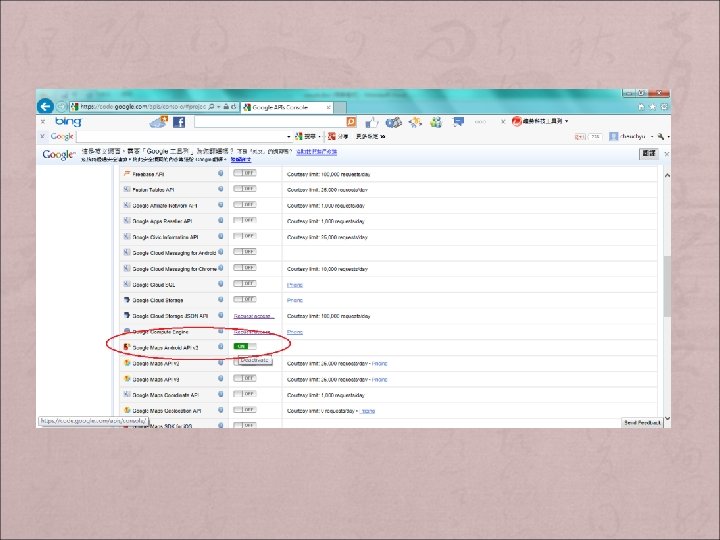The width and height of the screenshot is (720, 540).
Task: Click Send Feedback button
Action: click(x=642, y=422)
